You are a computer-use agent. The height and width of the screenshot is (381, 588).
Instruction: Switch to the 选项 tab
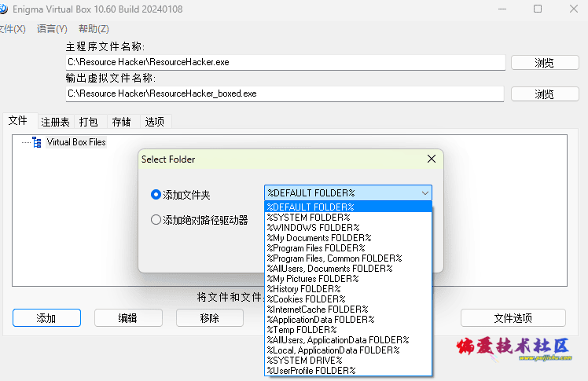[155, 122]
